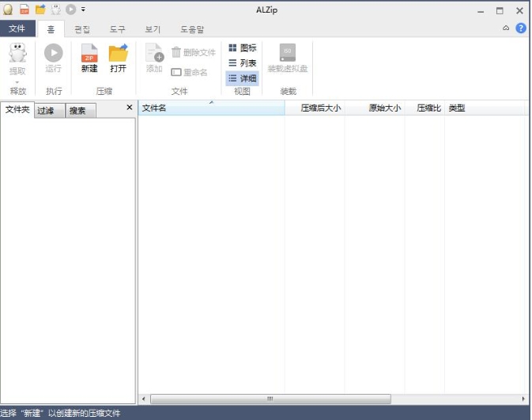Click the horizontal scrollbar thumb
The image size is (532, 420).
point(270,399)
